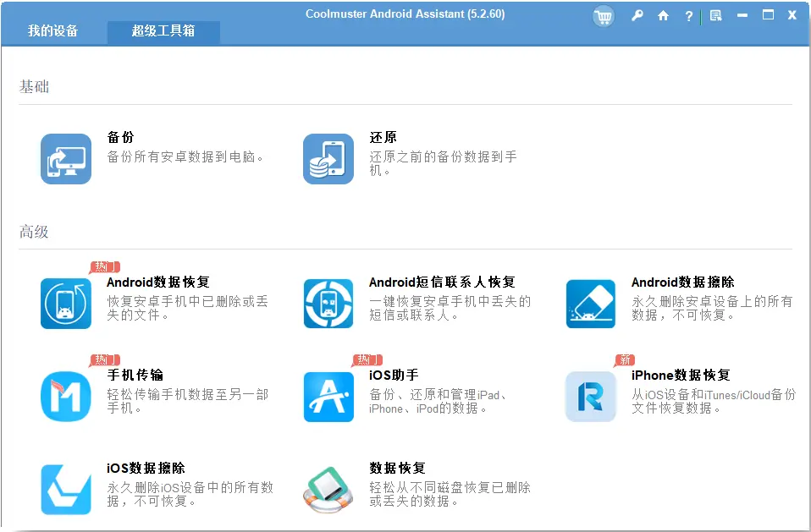Click the 高级 section heading
Viewport: 811px width, 532px height.
(34, 232)
